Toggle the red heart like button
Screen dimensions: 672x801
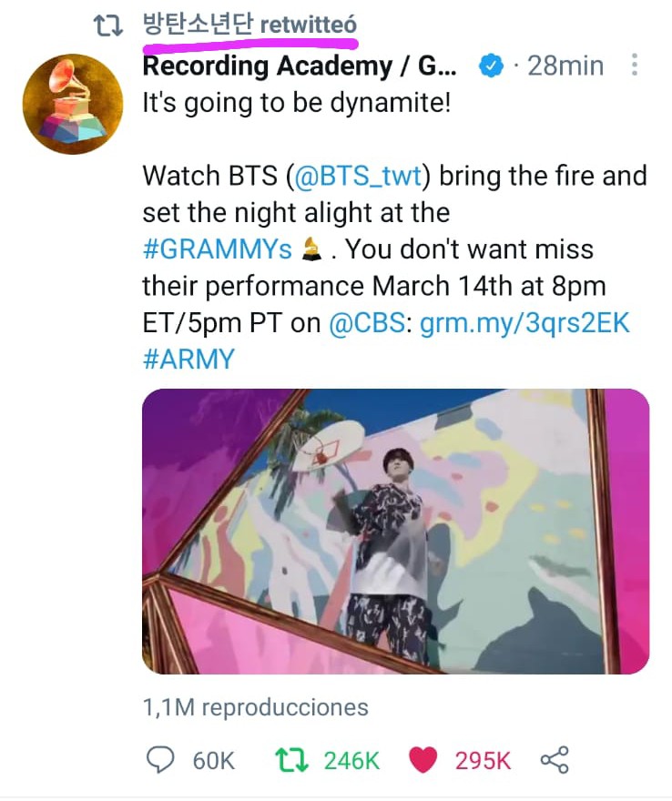(x=423, y=760)
